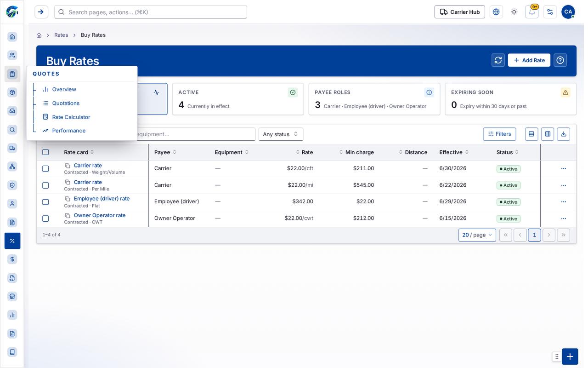588x368 pixels.
Task: Open Rate Calculator from the Quotes menu
Action: pos(71,117)
